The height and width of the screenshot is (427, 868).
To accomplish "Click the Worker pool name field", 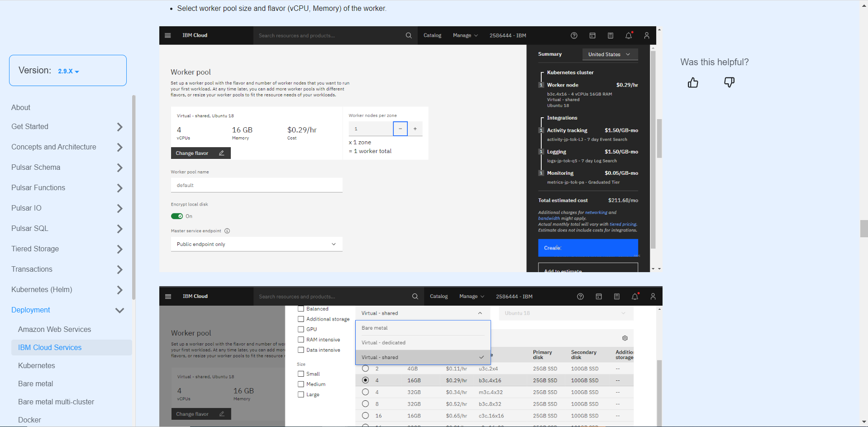I will pos(257,185).
